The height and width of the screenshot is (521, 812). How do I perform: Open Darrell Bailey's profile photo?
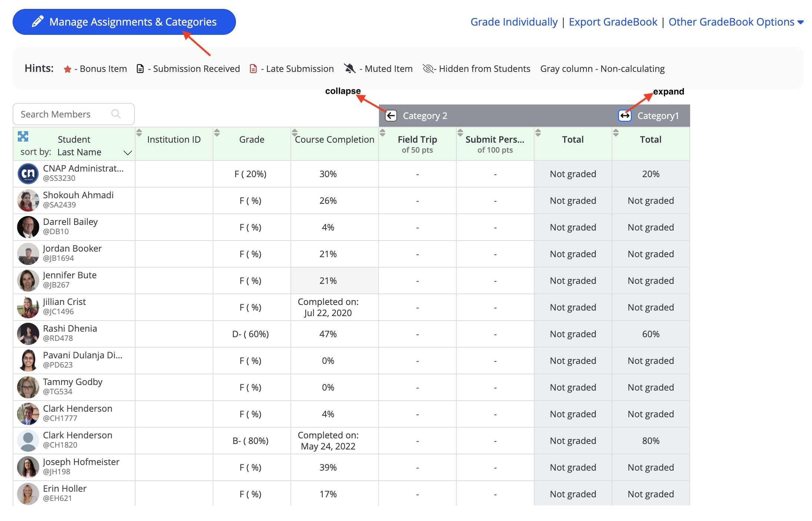(x=28, y=227)
